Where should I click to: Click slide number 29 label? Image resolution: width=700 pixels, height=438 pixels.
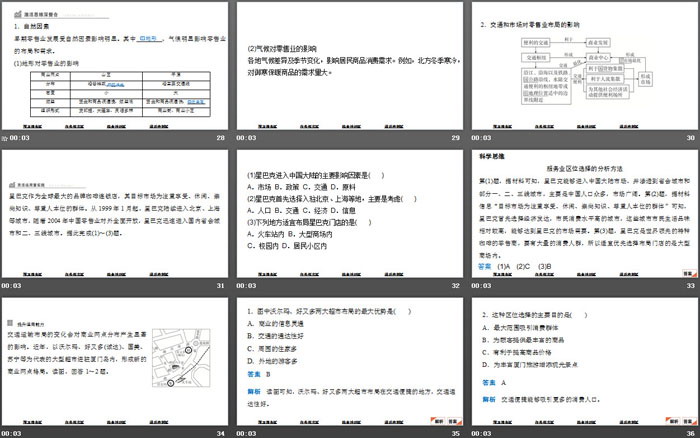click(455, 138)
